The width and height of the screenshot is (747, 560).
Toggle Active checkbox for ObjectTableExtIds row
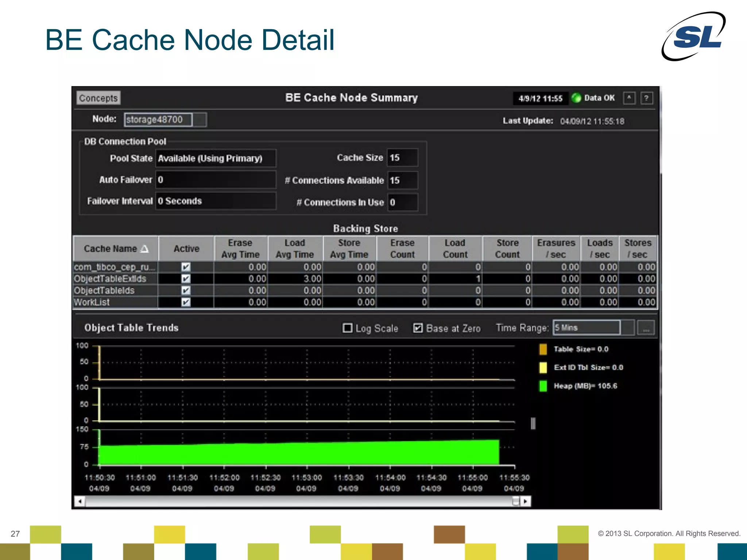[x=186, y=279]
